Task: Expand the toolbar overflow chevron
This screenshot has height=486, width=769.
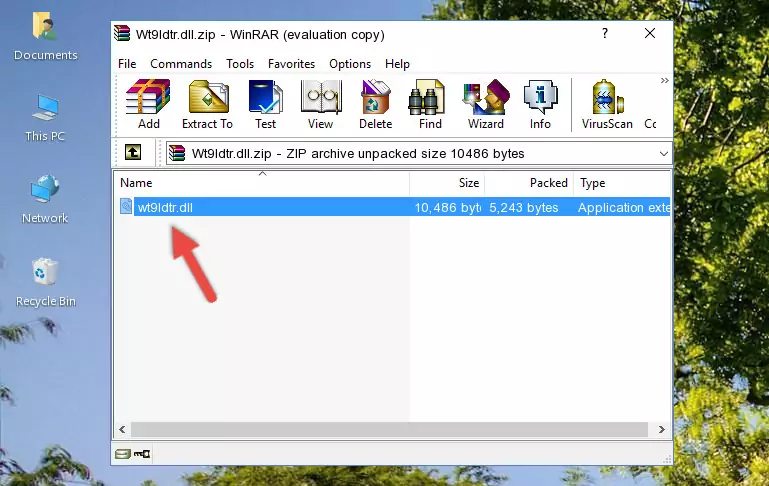Action: point(664,80)
